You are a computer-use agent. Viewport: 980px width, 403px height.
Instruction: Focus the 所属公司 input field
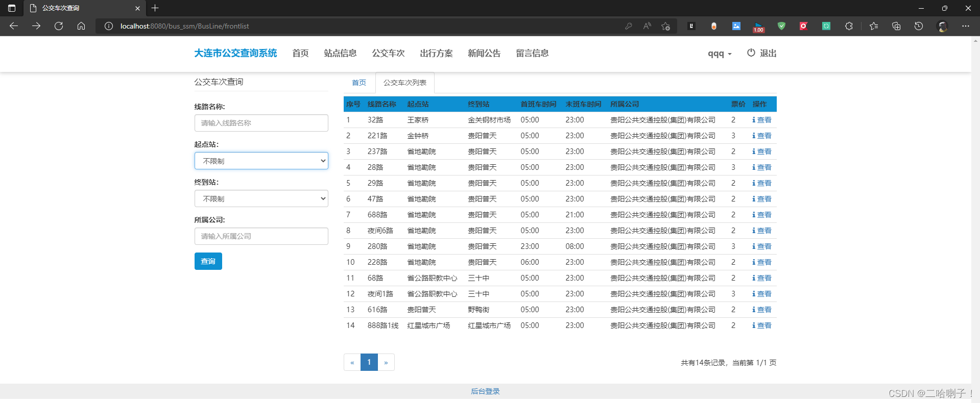[261, 236]
